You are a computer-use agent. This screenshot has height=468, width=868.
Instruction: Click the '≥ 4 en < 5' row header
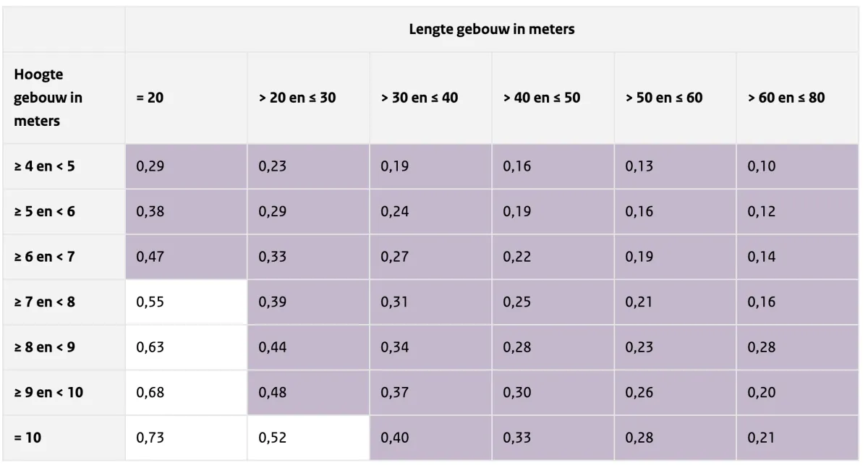coord(44,166)
